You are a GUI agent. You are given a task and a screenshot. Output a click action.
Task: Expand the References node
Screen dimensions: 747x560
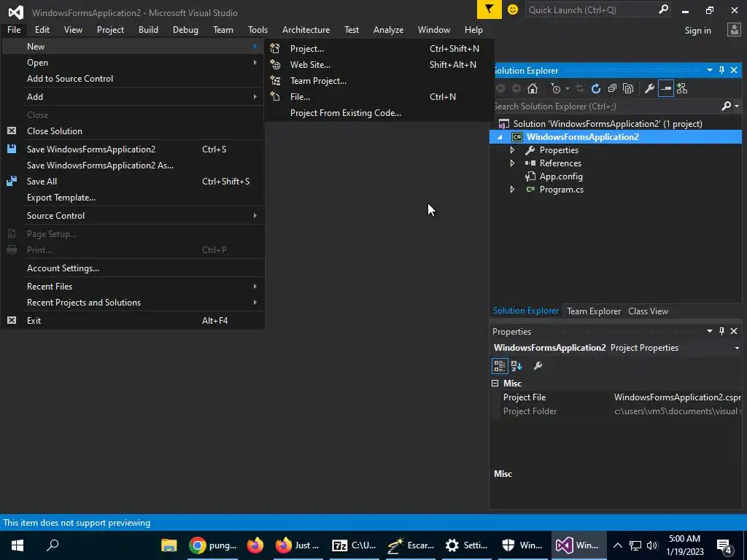pyautogui.click(x=512, y=163)
